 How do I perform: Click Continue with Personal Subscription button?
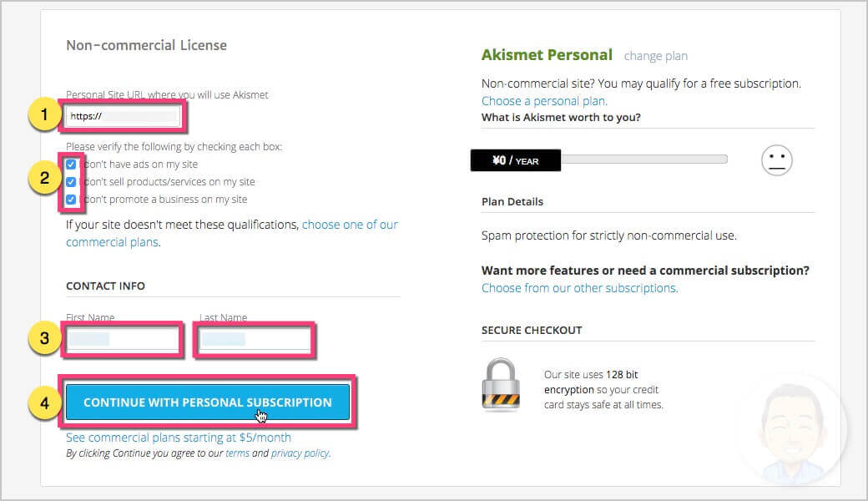coord(208,402)
